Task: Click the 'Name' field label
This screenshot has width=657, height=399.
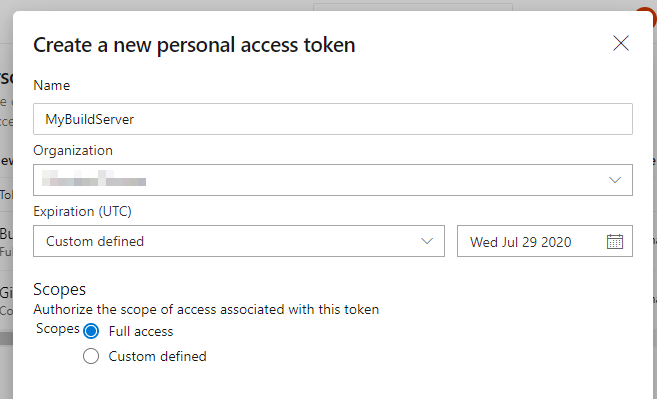Action: coord(52,86)
